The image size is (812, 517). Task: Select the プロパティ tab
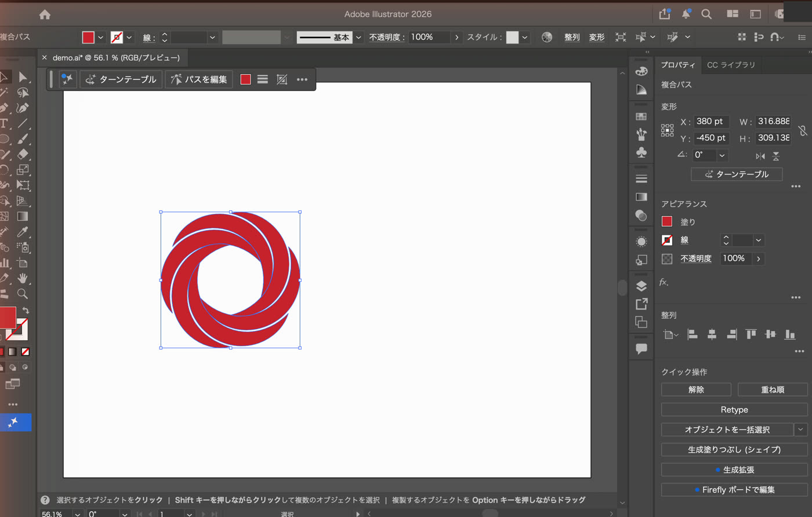[x=678, y=65]
